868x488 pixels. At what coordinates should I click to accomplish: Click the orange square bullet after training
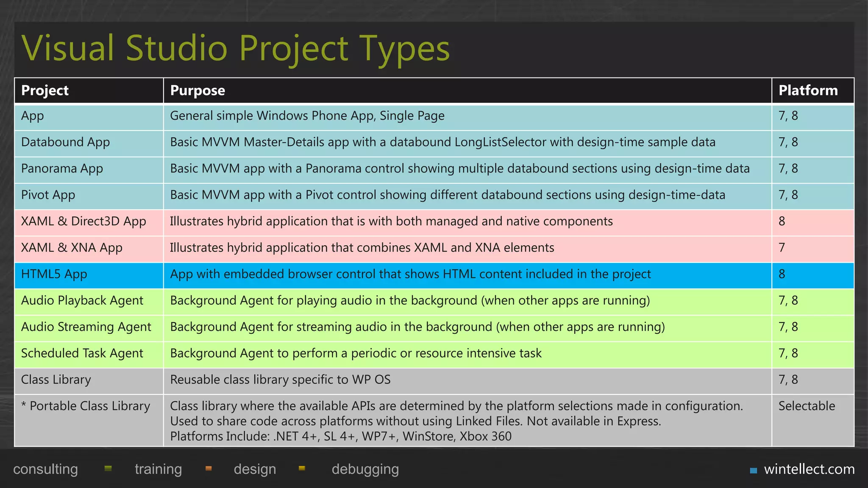click(x=208, y=468)
